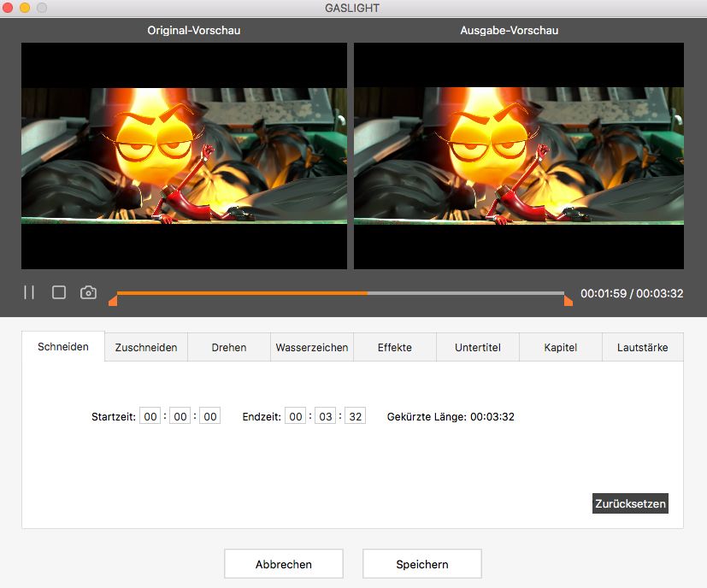707x588 pixels.
Task: Switch to the Schneiden tab
Action: [x=63, y=347]
